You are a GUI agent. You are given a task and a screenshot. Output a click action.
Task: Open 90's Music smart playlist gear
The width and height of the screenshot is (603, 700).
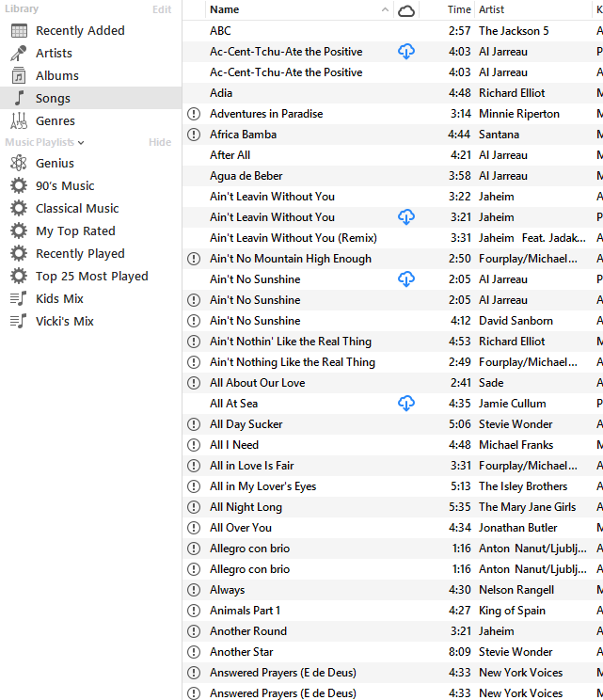(x=19, y=185)
